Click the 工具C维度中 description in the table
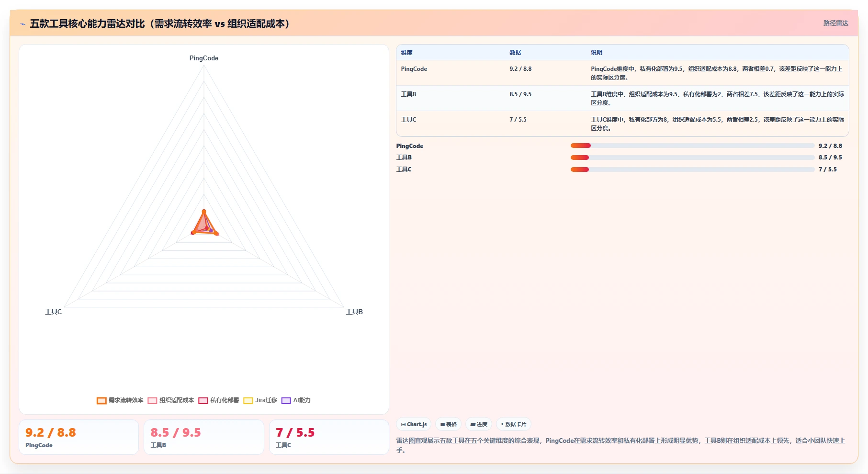The width and height of the screenshot is (868, 474). pyautogui.click(x=717, y=124)
